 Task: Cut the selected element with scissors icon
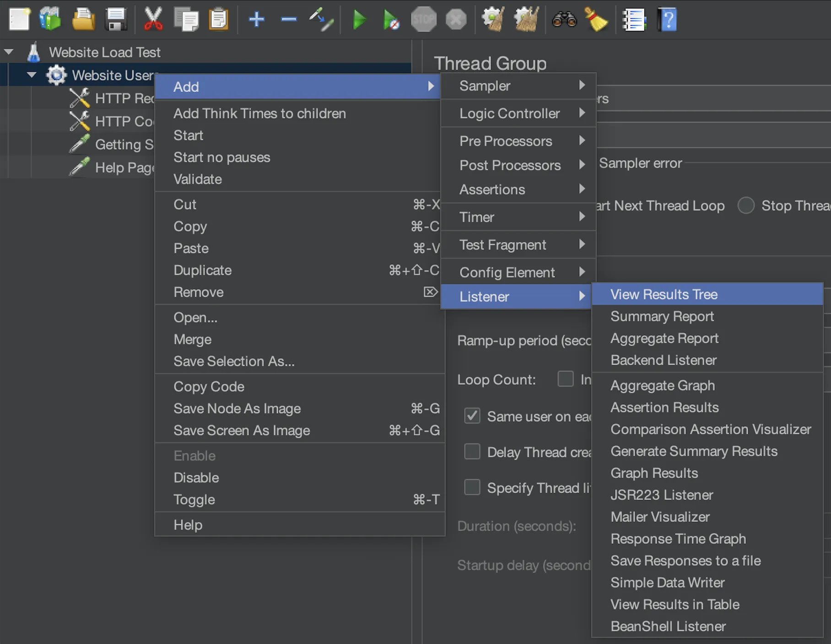154,19
